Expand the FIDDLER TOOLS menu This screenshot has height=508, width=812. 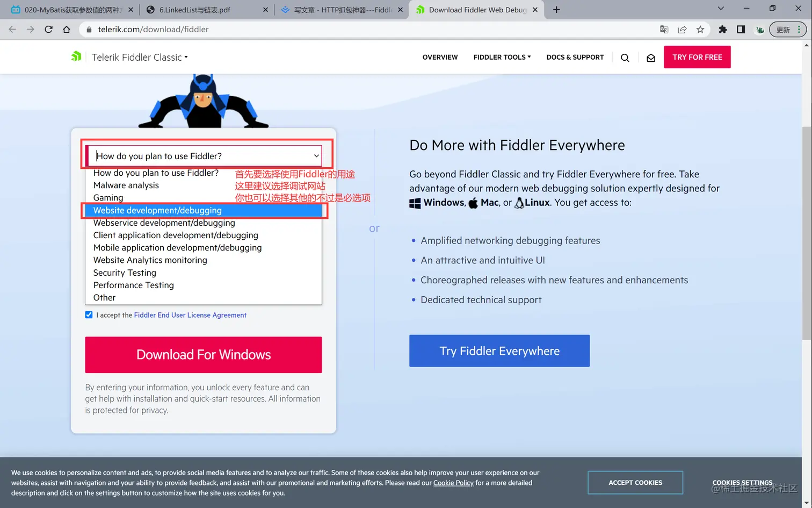502,57
